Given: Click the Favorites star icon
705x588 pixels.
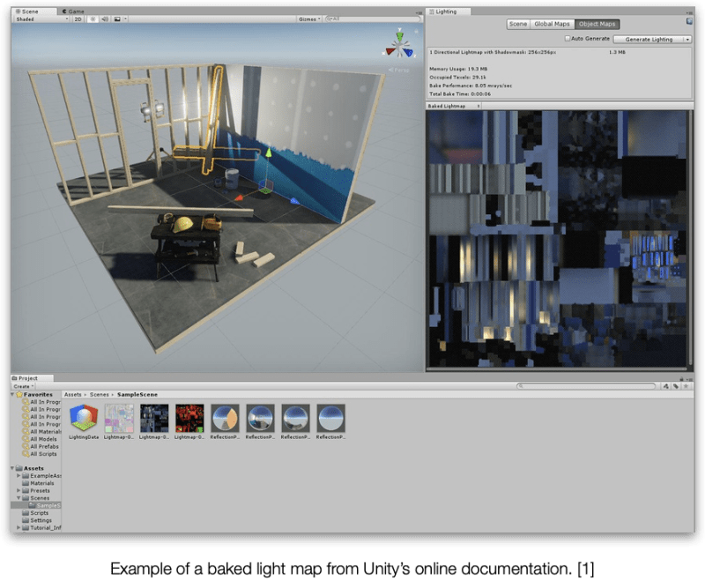Looking at the screenshot, I should (x=19, y=395).
